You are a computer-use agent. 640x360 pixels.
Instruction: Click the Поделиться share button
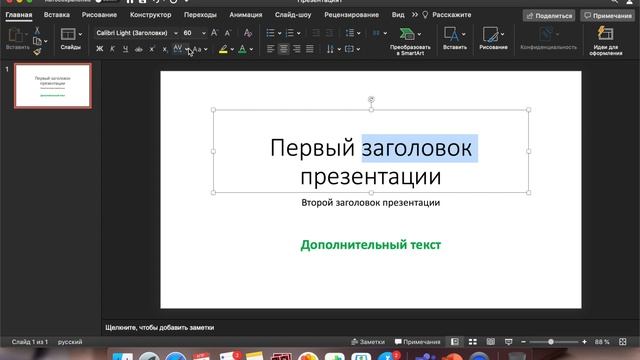(x=549, y=16)
